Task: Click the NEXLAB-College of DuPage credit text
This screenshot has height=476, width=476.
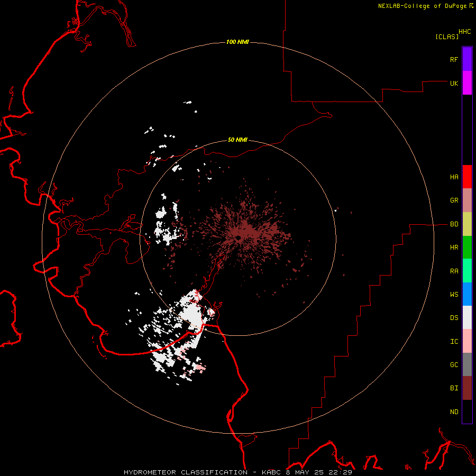Action: point(422,6)
